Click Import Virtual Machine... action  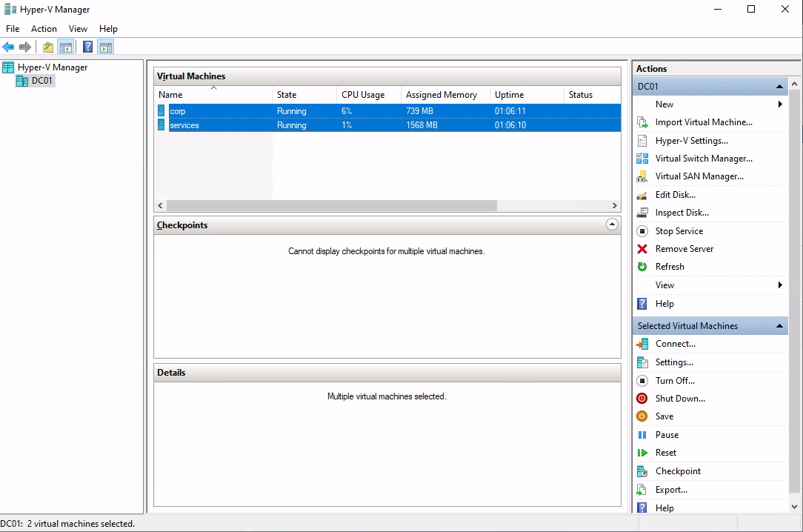coord(704,122)
